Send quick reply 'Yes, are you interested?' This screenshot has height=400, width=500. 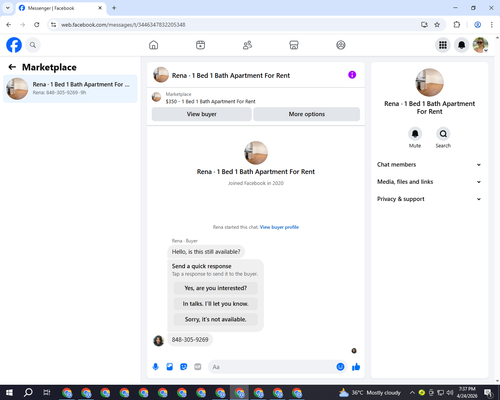[x=216, y=288]
